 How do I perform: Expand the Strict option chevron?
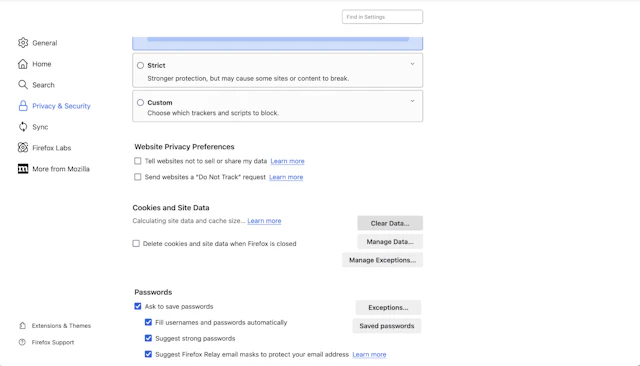[x=412, y=64]
